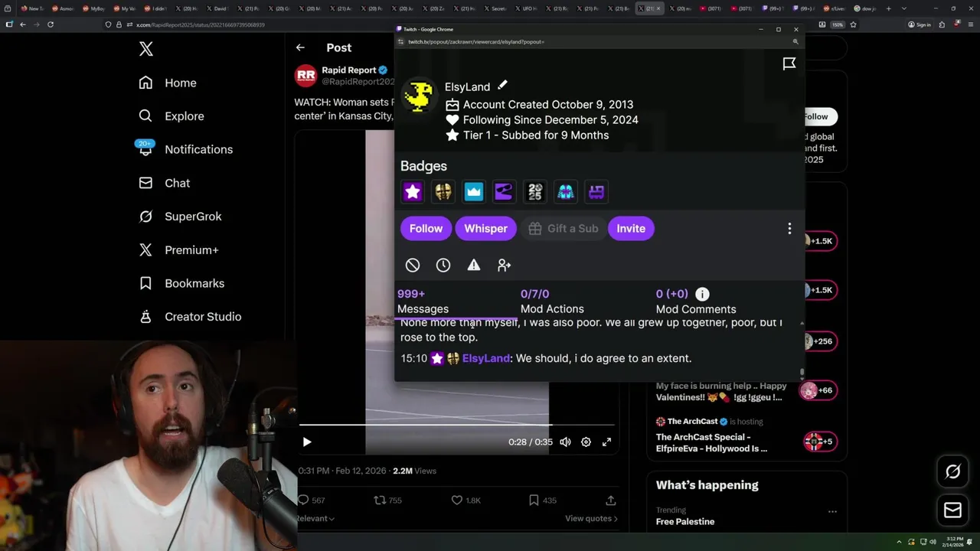980x551 pixels.
Task: Open the floating messages envelope button
Action: (953, 510)
